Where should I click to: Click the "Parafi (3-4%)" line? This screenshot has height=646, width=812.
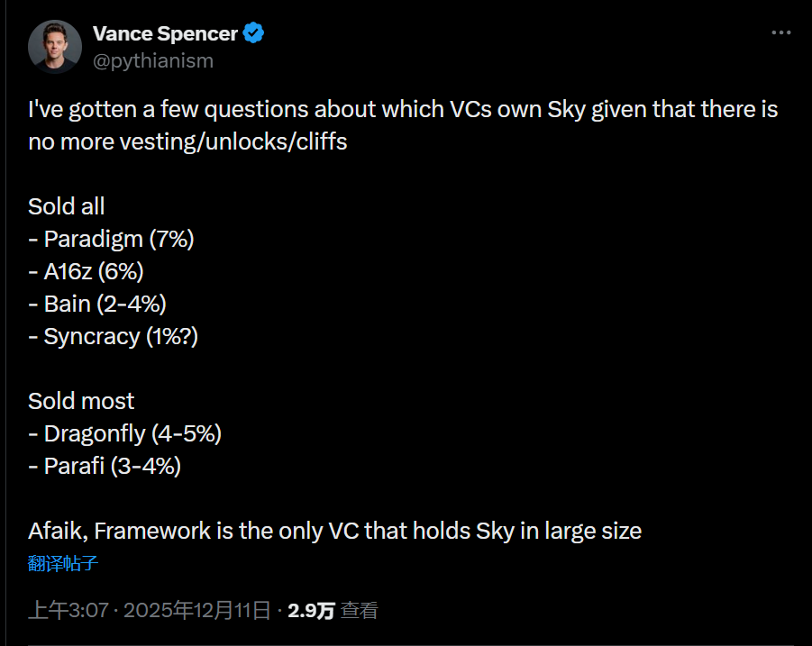105,466
